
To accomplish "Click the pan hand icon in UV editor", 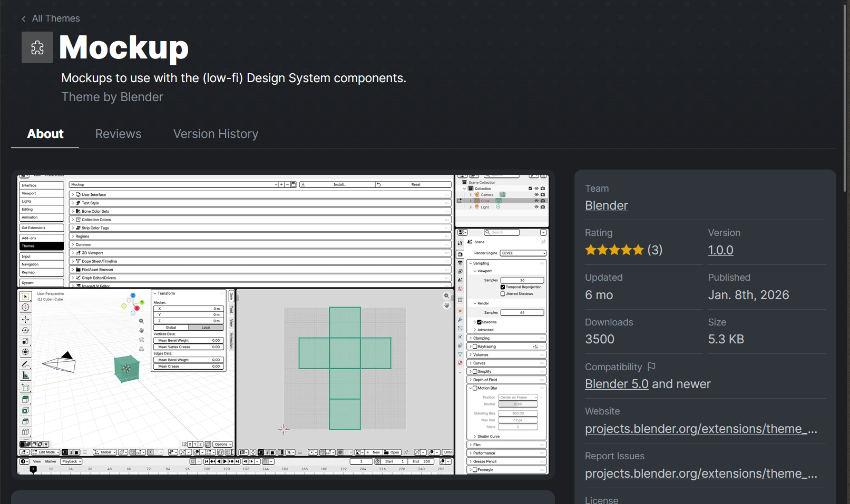I will click(447, 305).
